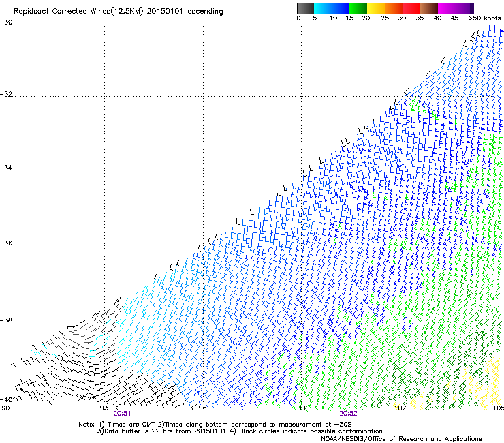Click the 99 longitude axis label

point(301,408)
